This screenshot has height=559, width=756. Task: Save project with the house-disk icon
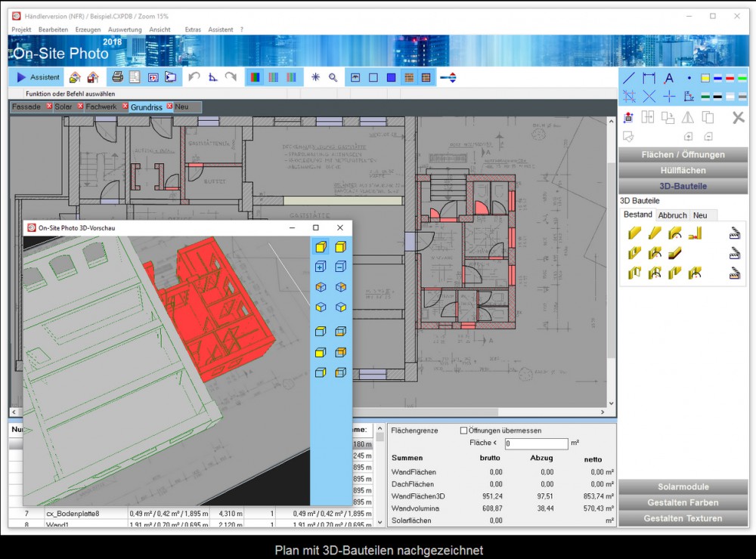(x=92, y=77)
